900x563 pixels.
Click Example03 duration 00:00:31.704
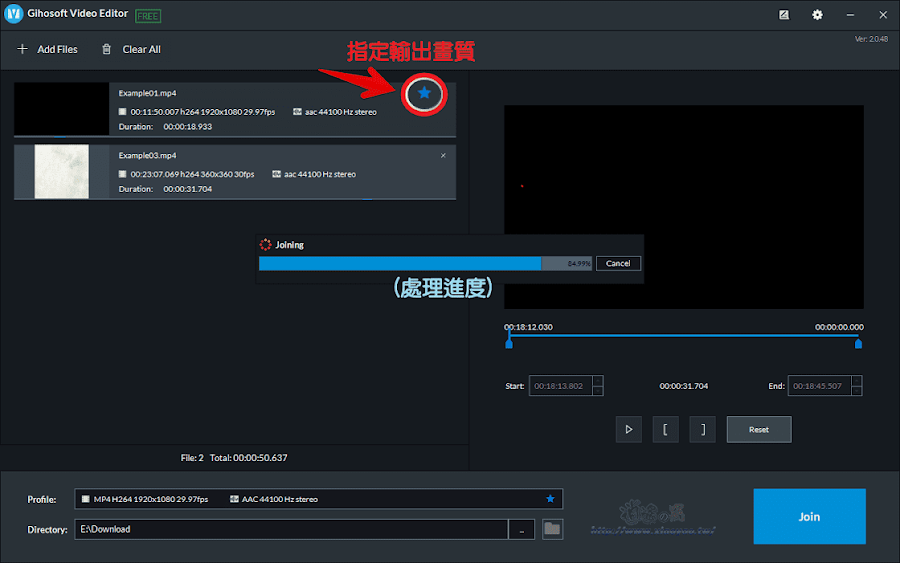pos(188,189)
